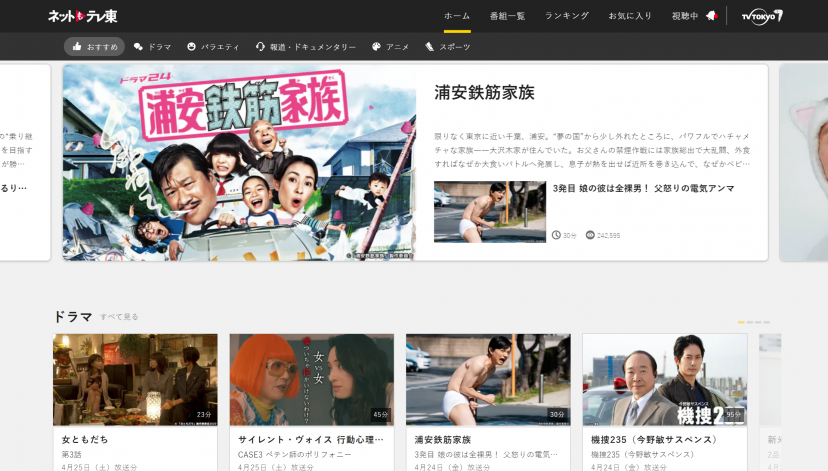Open episode link 3発目 娘の彼は全裸男!
Screen dimensions: 828x471
643,188
